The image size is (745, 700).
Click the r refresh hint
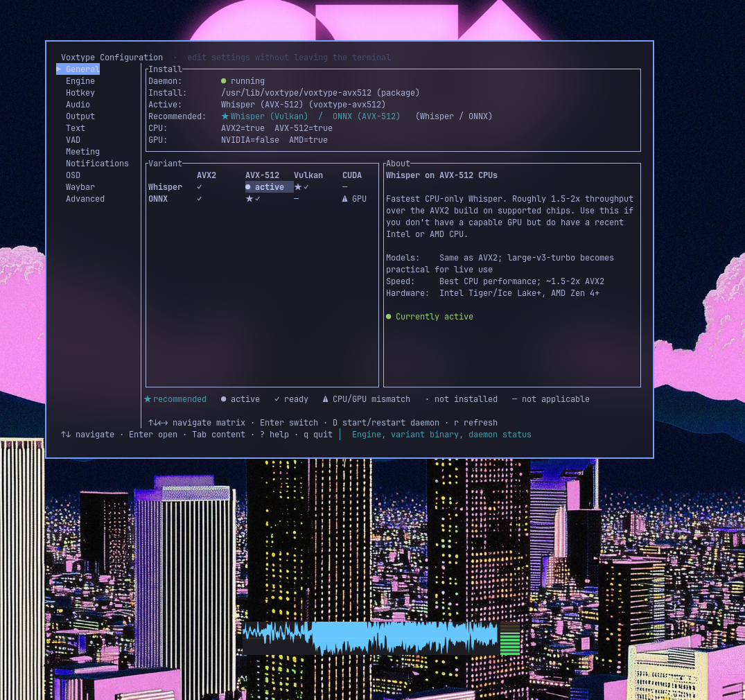pyautogui.click(x=475, y=423)
